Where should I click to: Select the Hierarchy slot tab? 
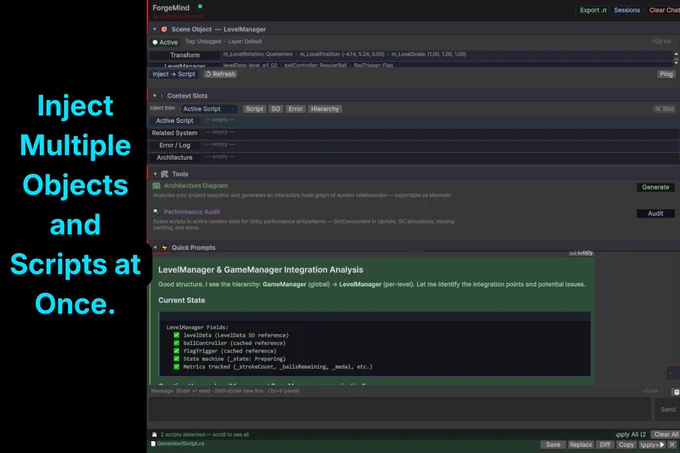pos(325,109)
